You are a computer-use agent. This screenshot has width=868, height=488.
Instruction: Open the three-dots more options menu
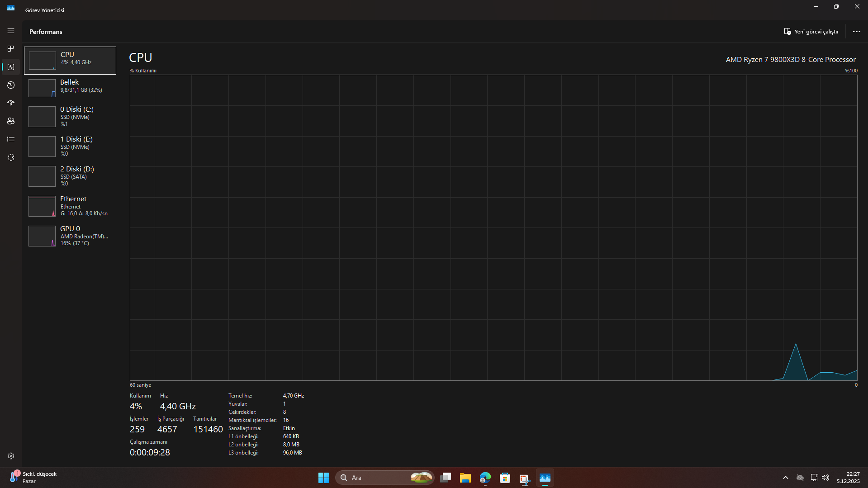tap(856, 32)
